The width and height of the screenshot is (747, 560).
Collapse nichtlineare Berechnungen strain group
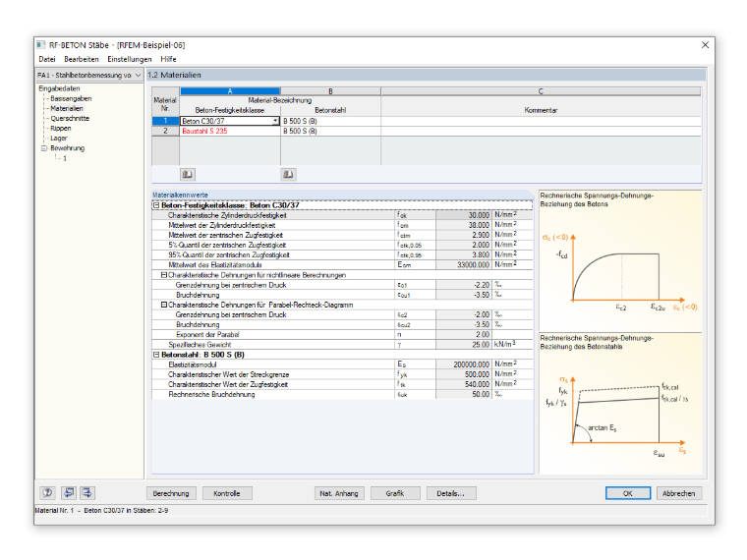[x=163, y=275]
